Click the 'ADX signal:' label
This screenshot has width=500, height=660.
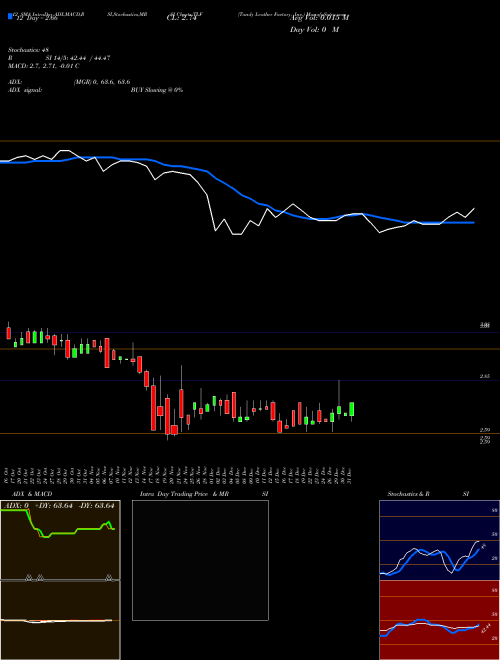[x=25, y=90]
